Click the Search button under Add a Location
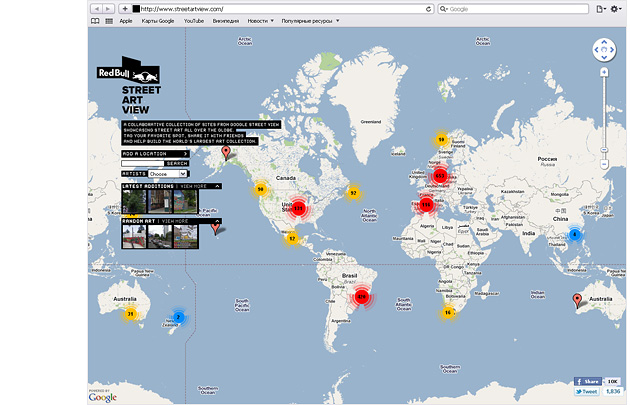This screenshot has height=405, width=630. [177, 163]
